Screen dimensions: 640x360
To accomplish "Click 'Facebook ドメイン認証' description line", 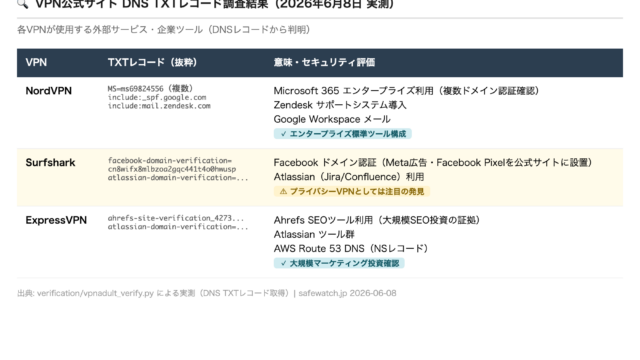I will [x=433, y=162].
